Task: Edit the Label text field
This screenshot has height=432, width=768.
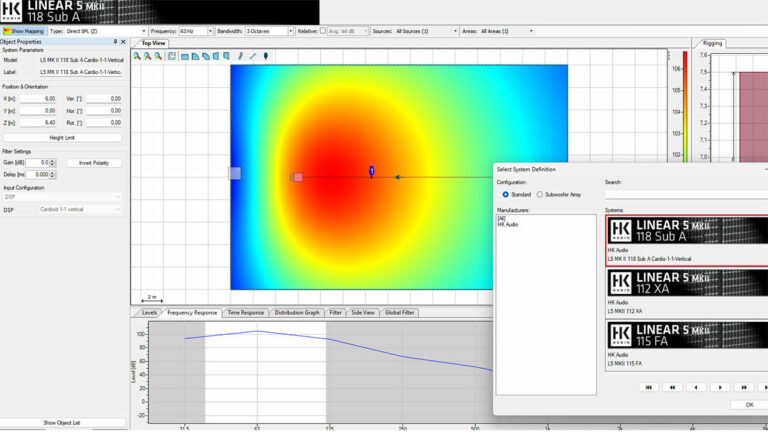Action: [81, 72]
